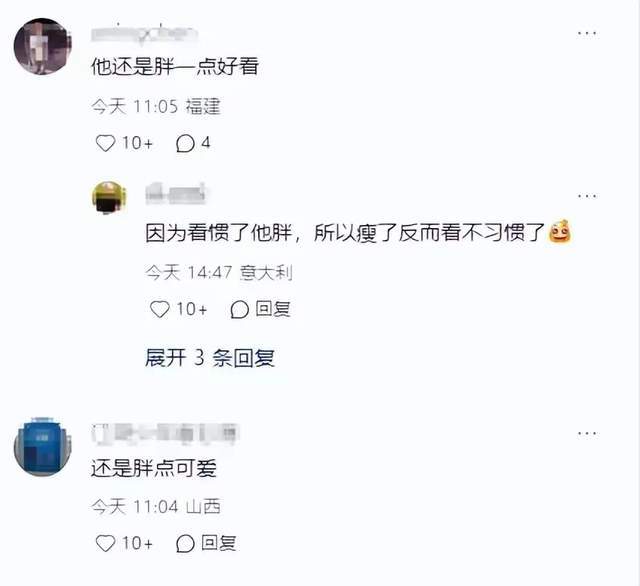Click the 10+ like count on first comment

(x=137, y=143)
